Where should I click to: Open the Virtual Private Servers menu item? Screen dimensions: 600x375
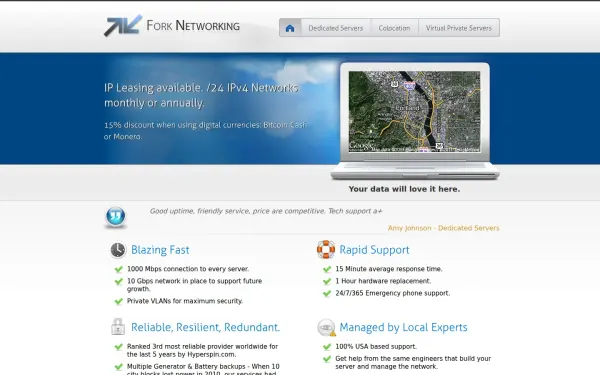(x=459, y=28)
